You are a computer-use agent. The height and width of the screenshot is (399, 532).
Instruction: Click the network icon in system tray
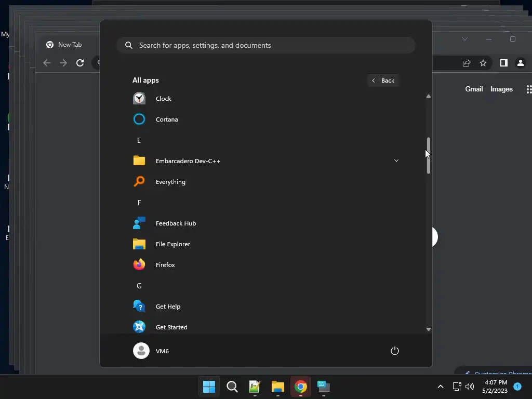click(457, 387)
